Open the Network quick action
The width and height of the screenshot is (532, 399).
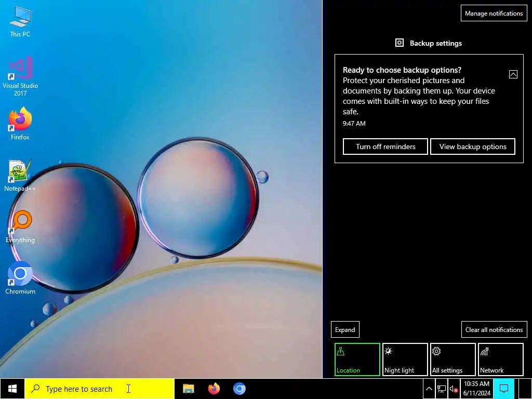(501, 360)
